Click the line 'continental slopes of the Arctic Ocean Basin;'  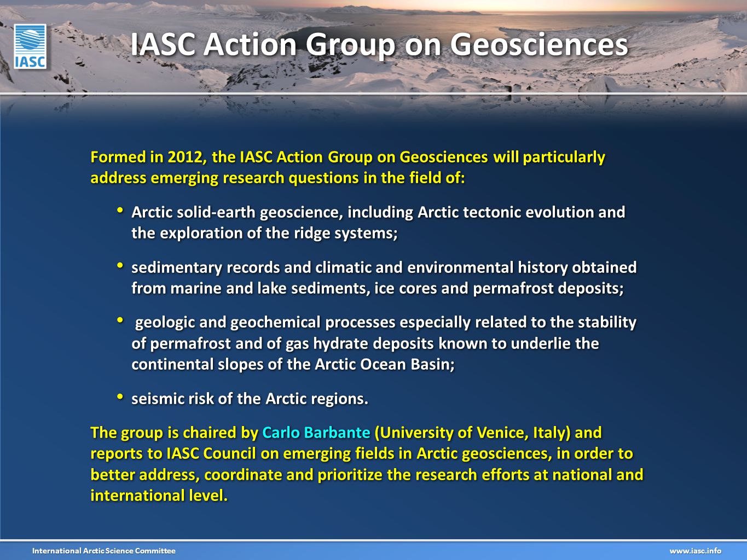coord(293,365)
